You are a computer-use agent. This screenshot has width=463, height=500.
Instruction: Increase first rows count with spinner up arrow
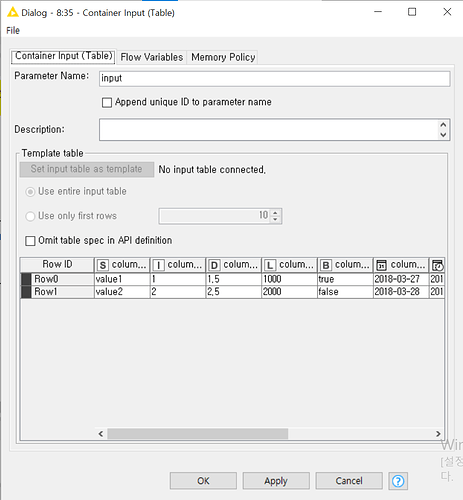275,212
